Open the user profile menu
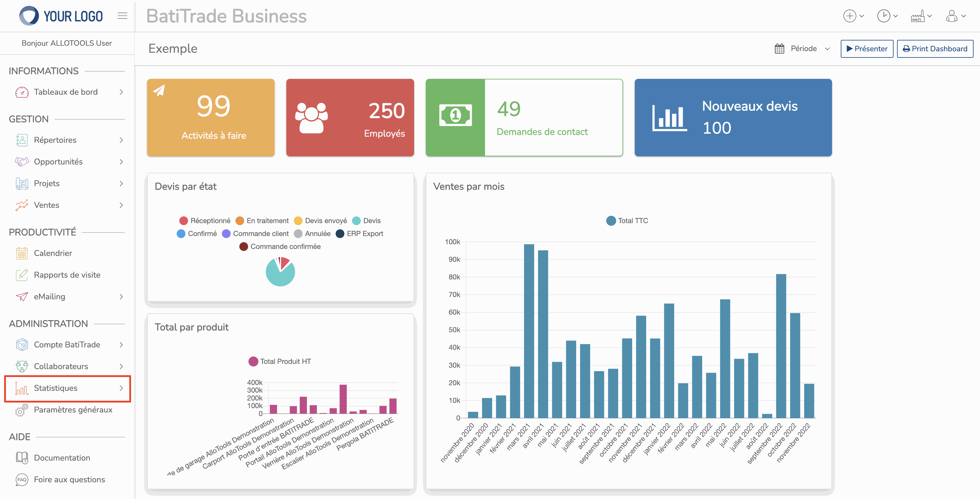980x499 pixels. tap(955, 16)
